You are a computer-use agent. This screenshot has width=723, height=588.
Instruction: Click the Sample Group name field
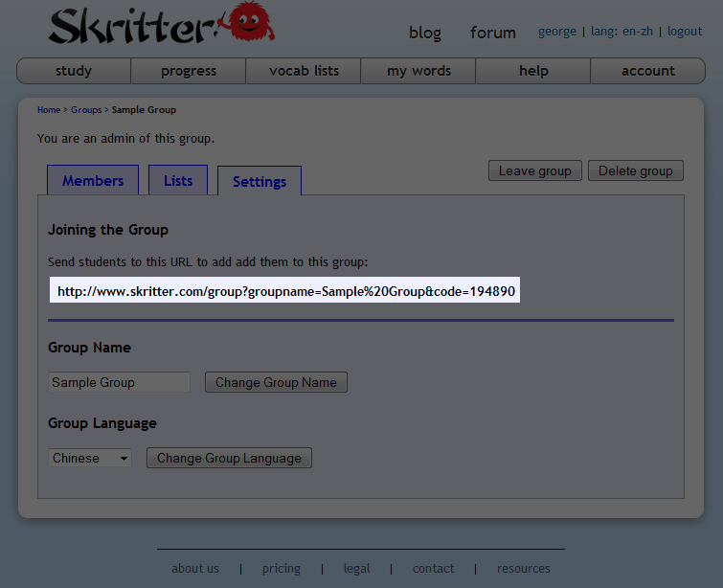[x=119, y=382]
